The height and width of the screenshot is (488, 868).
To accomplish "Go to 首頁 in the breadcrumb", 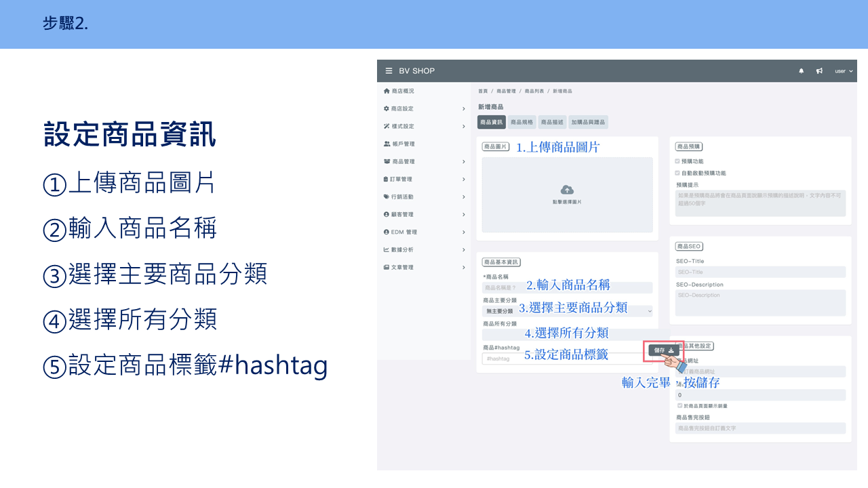I will click(483, 91).
